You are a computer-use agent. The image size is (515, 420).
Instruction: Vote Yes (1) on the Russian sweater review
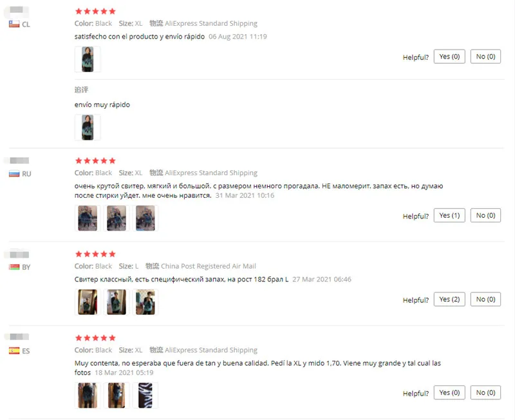click(449, 215)
